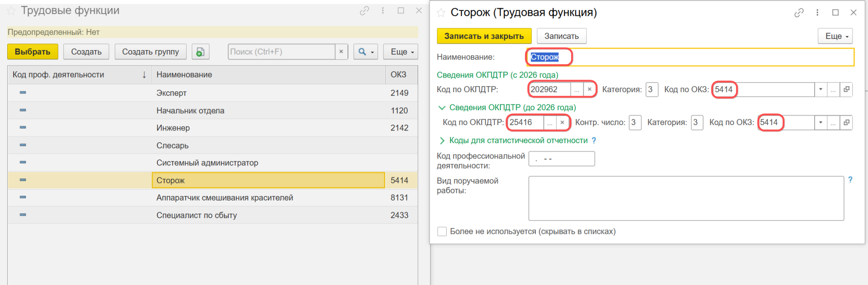Clear the ОКПДТР code 202962
Screen dimensions: 868x285
pos(590,89)
